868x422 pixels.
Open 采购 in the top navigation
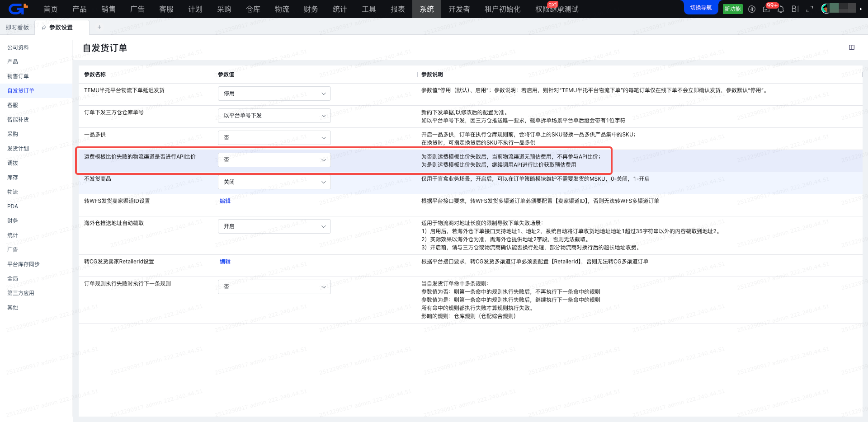click(224, 9)
